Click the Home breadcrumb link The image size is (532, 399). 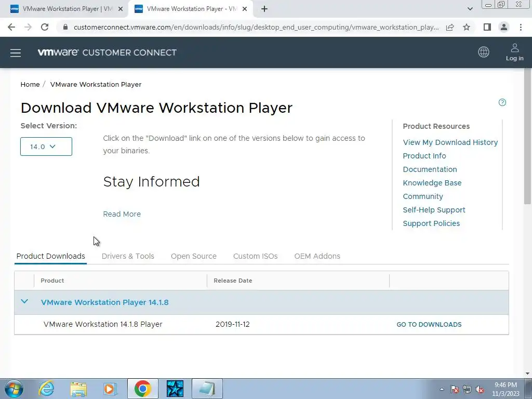pyautogui.click(x=30, y=85)
